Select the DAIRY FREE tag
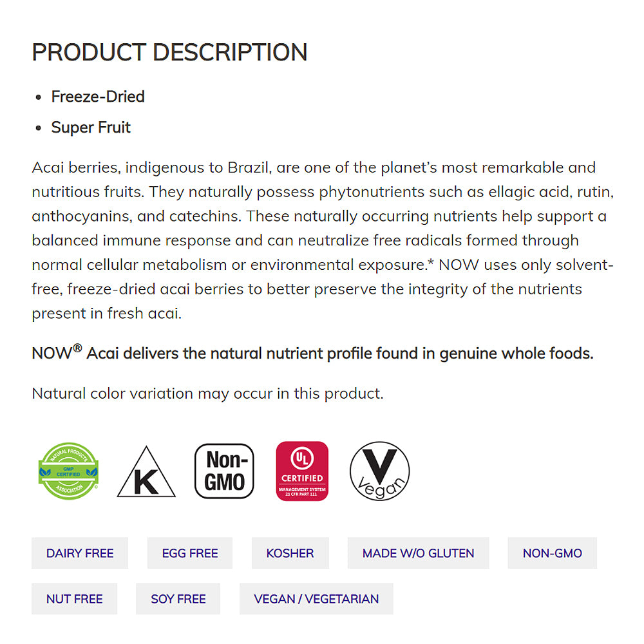 pyautogui.click(x=80, y=553)
